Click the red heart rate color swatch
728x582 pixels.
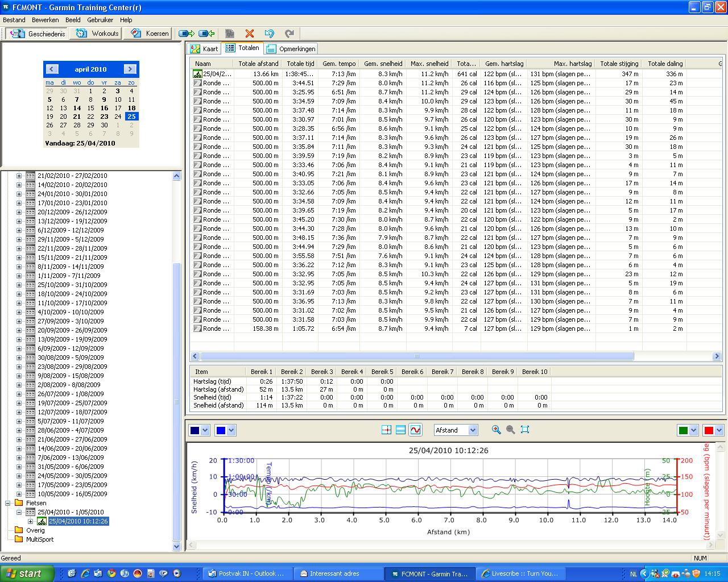pyautogui.click(x=709, y=430)
